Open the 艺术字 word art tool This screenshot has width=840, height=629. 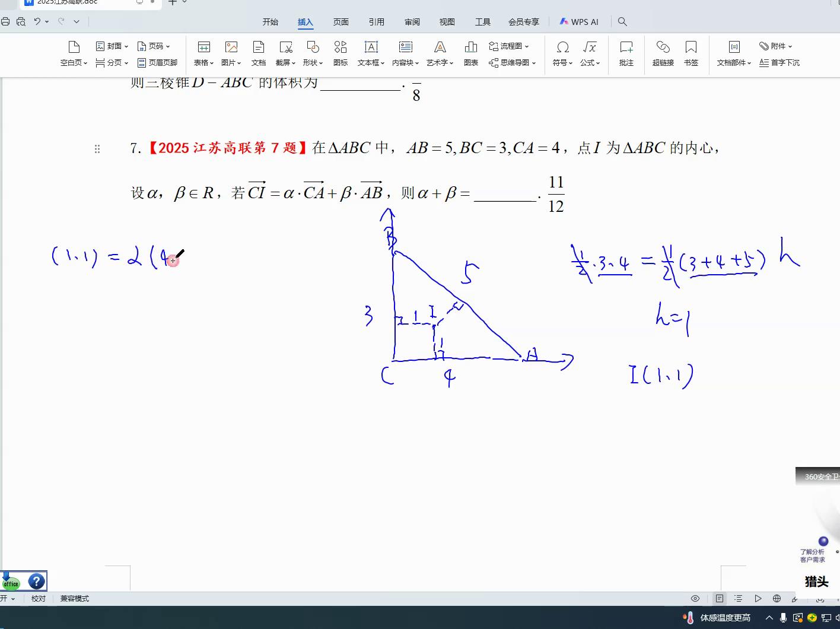440,47
